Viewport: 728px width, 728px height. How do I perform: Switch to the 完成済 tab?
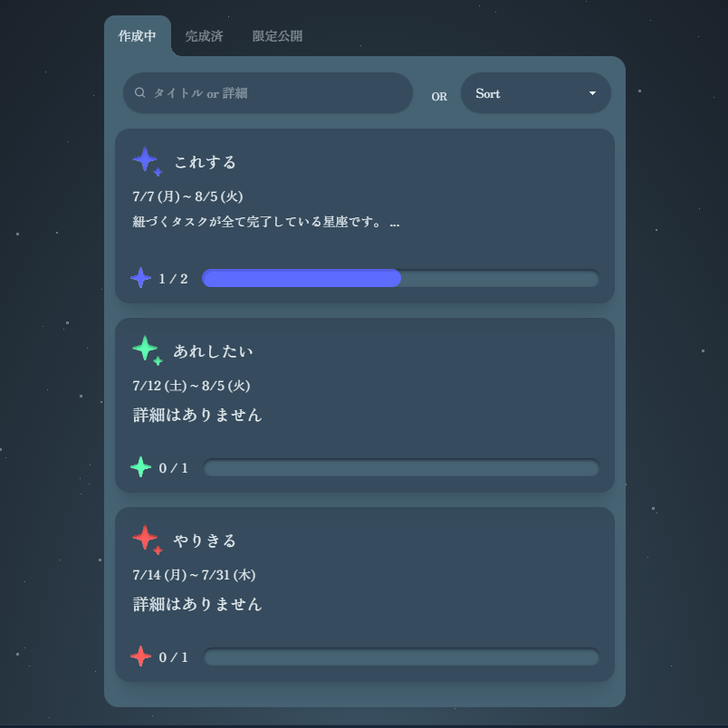pos(204,35)
